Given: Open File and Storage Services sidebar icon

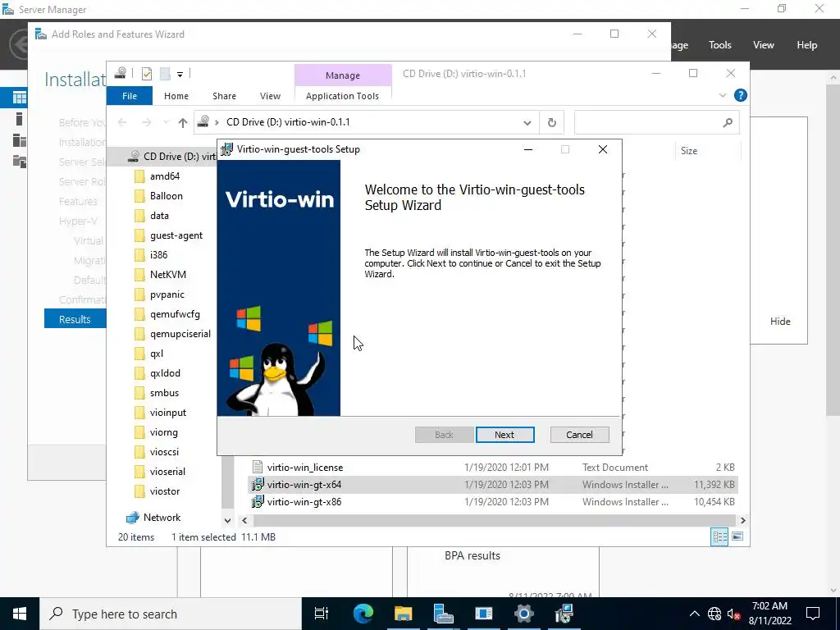Looking at the screenshot, I should (20, 162).
